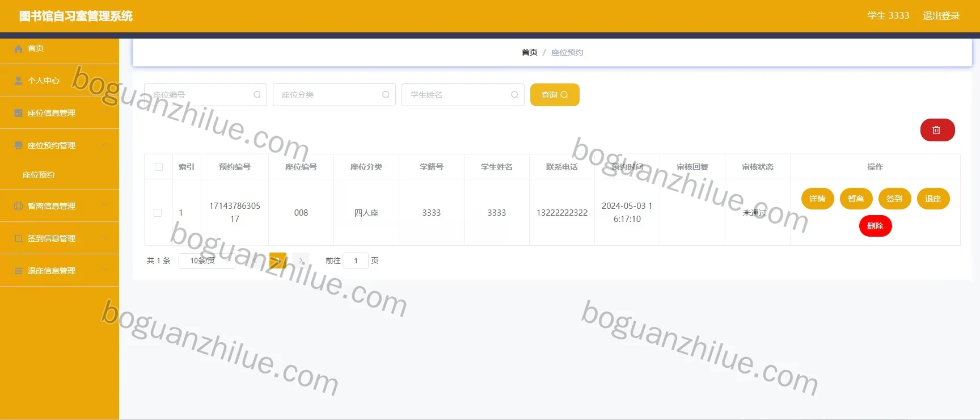
Task: Open the 10条/页 page size dropdown
Action: (206, 261)
